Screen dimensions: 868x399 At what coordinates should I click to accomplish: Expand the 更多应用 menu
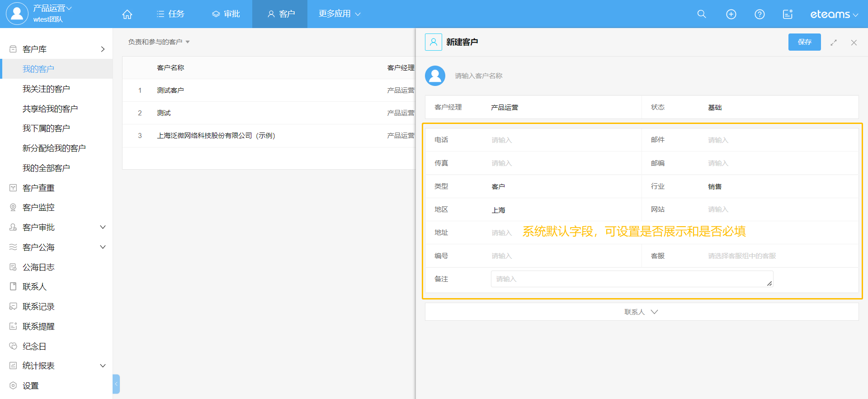click(339, 14)
